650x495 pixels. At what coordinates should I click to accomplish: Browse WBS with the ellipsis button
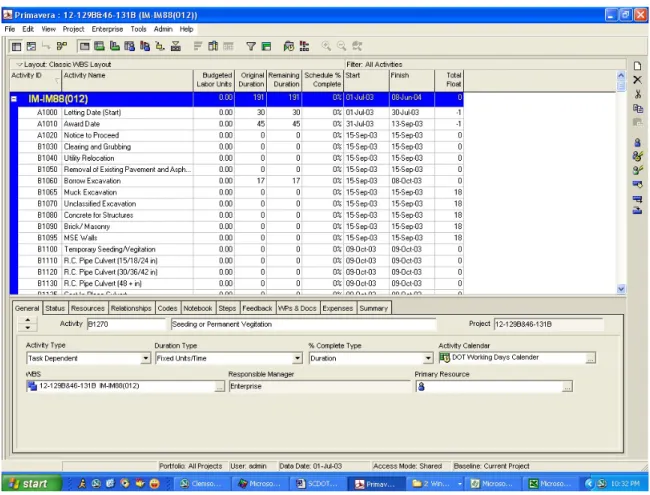click(220, 387)
